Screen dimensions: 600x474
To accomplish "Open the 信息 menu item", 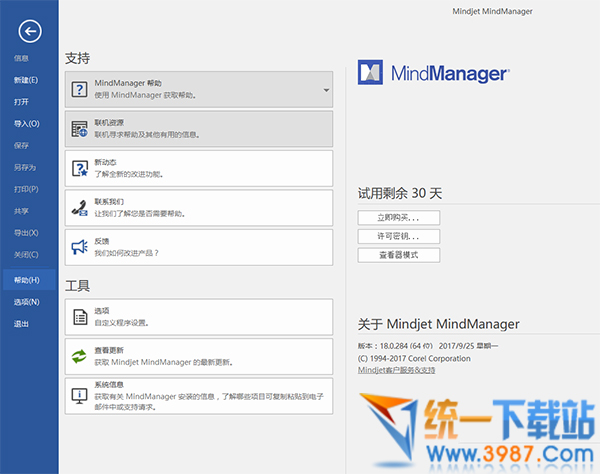I will (x=21, y=58).
